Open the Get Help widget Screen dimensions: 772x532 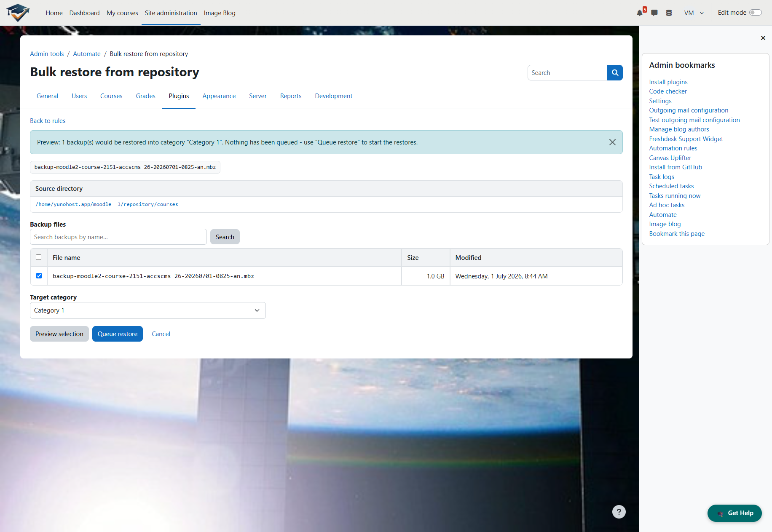tap(734, 513)
